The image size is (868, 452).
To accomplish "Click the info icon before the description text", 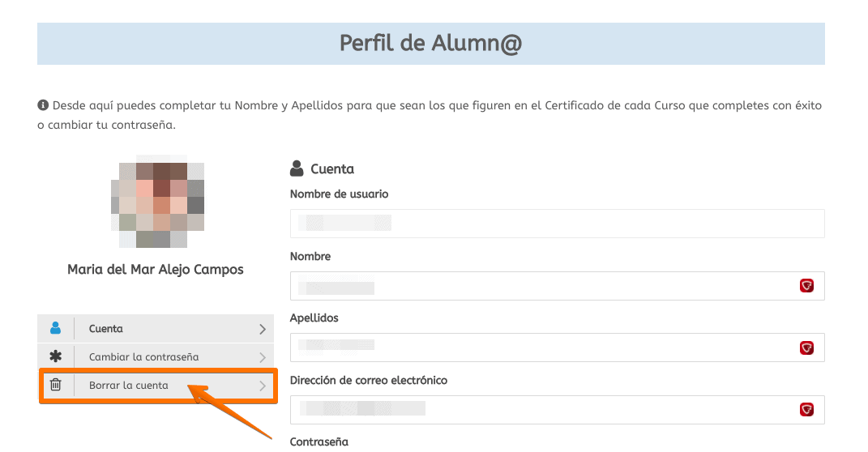I will point(43,105).
